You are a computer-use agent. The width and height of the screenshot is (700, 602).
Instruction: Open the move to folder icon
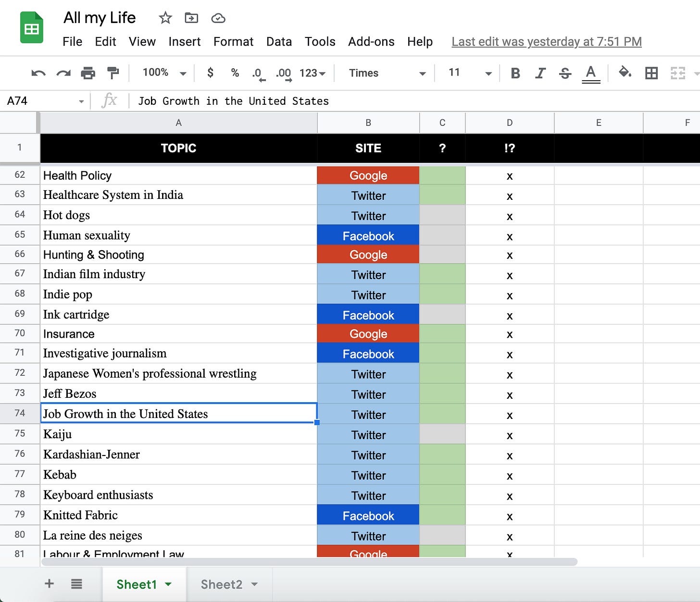tap(191, 18)
